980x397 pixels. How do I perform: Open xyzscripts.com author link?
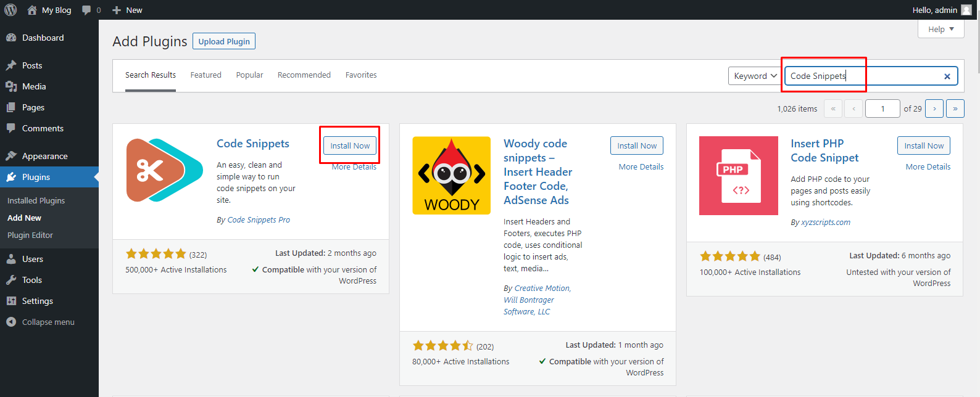[826, 223]
